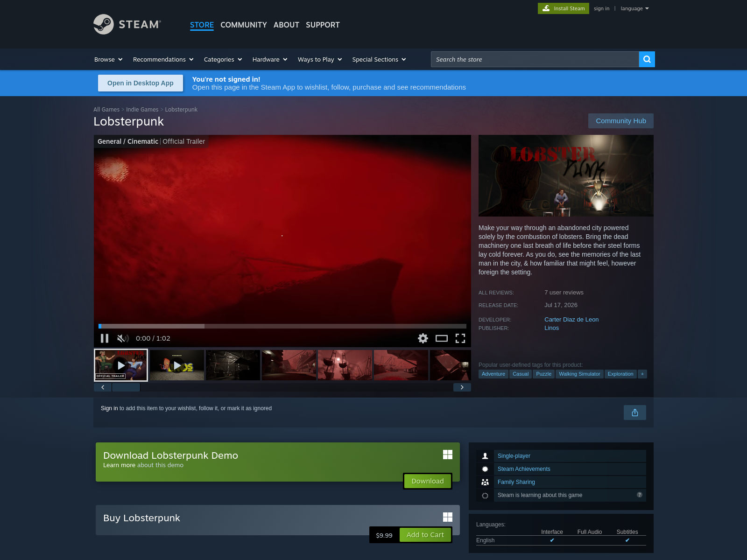The image size is (747, 560).
Task: Open Indie Games breadcrumb
Action: [x=142, y=110]
